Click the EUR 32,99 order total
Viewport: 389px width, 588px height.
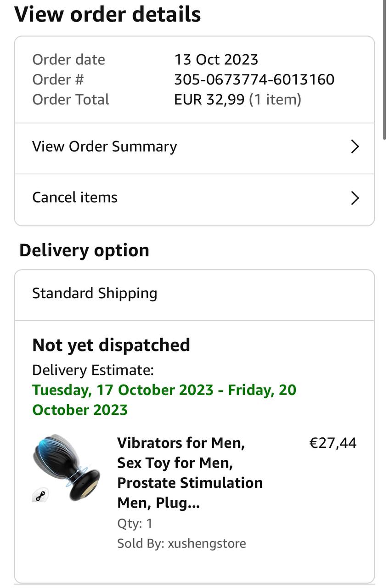(x=209, y=100)
